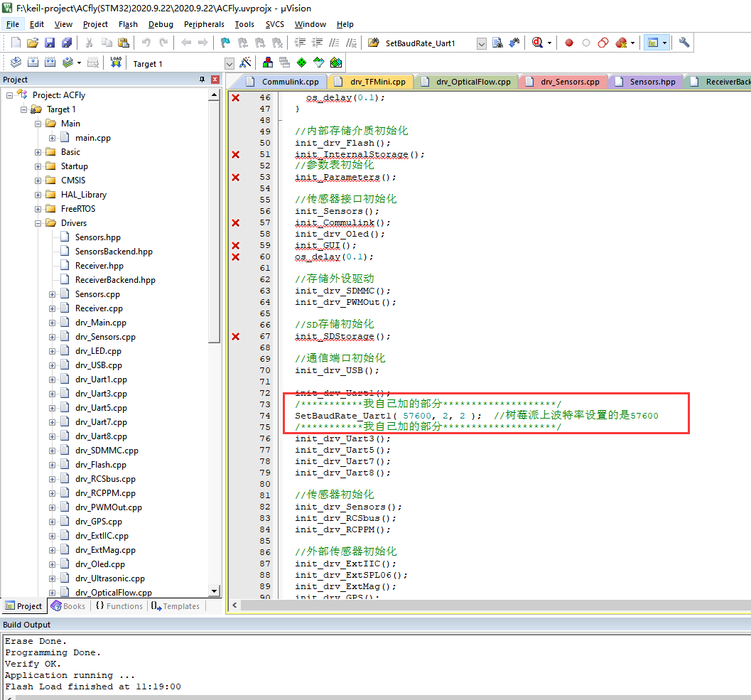
Task: Click the Kill all breakpoints icon
Action: click(x=621, y=43)
